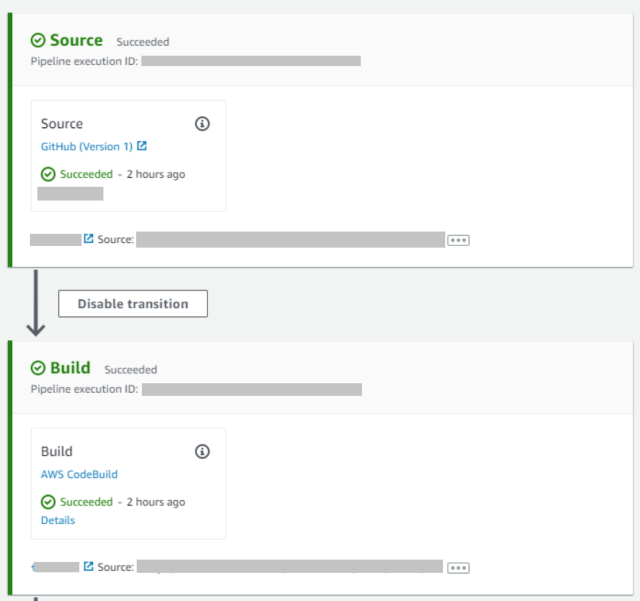Click external link icon in Source stage footer

pos(89,239)
